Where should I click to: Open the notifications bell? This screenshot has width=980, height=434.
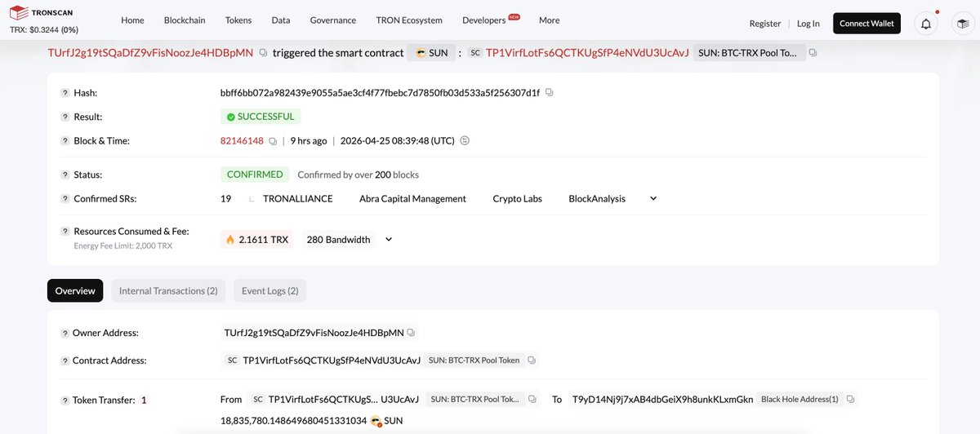(x=926, y=23)
